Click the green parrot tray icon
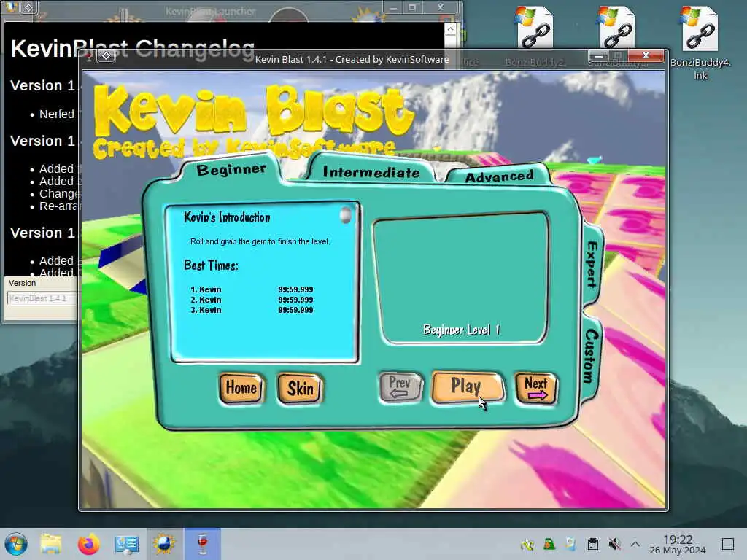747x560 pixels. pyautogui.click(x=549, y=544)
